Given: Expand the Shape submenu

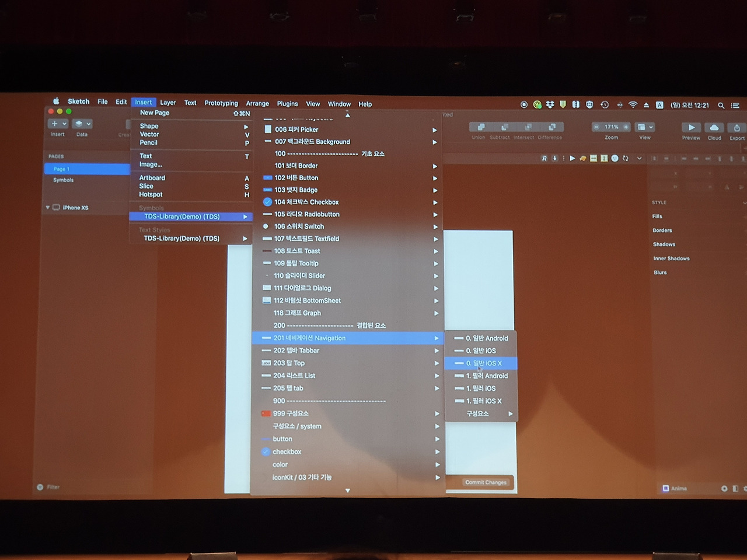Looking at the screenshot, I should point(246,127).
